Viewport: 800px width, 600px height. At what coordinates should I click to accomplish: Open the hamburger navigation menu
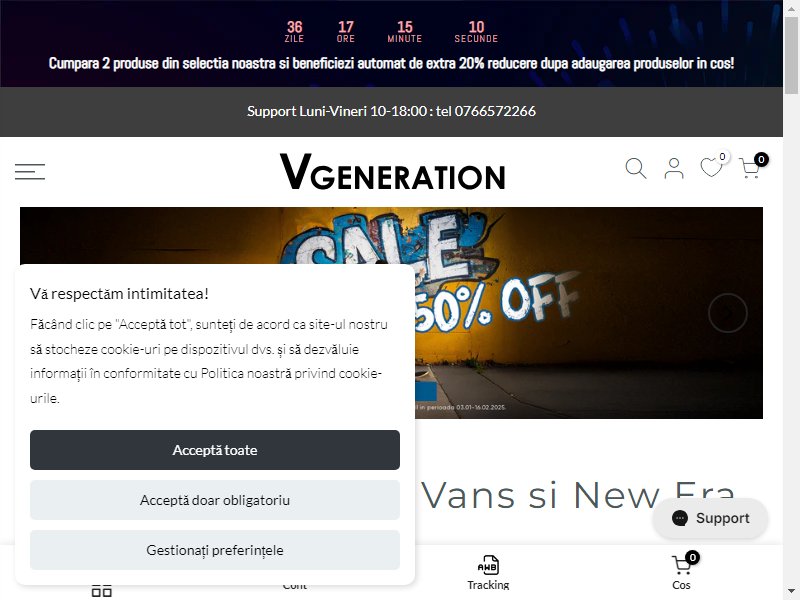tap(30, 171)
